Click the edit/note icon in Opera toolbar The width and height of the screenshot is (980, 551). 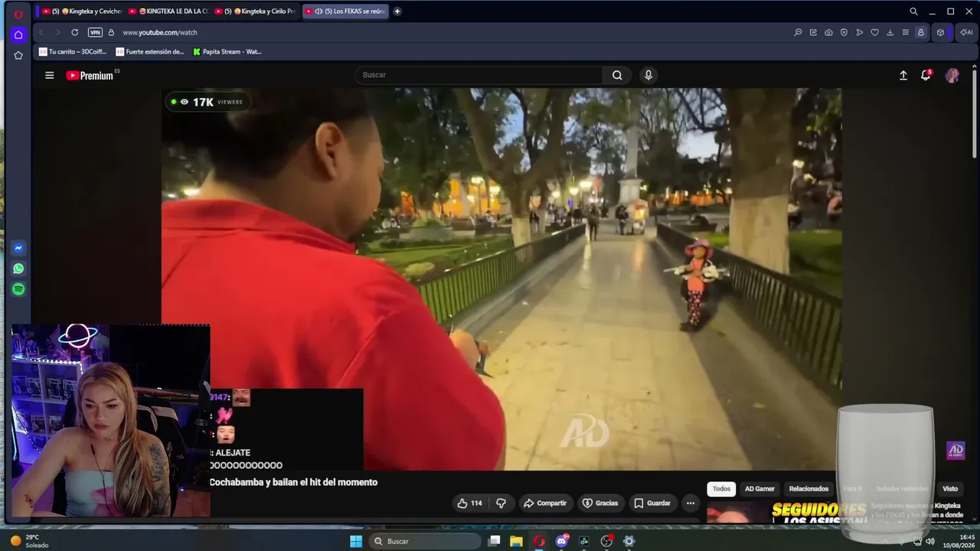pos(813,32)
